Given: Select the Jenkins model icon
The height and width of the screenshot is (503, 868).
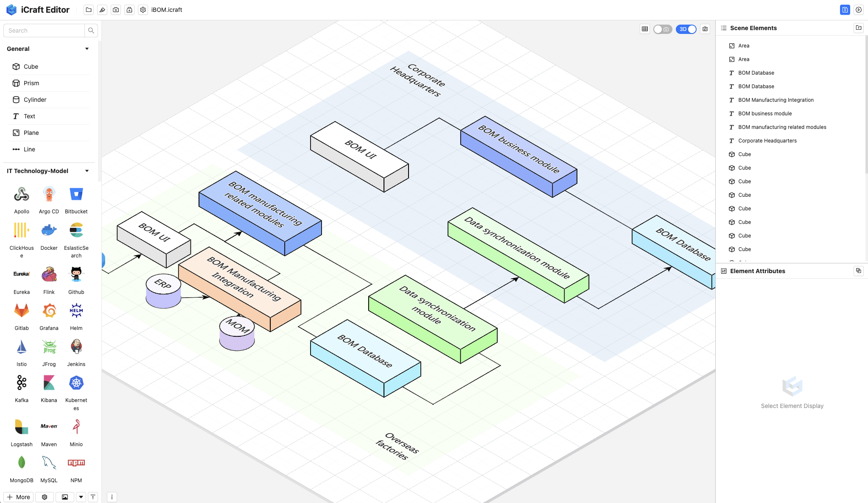Looking at the screenshot, I should [76, 347].
